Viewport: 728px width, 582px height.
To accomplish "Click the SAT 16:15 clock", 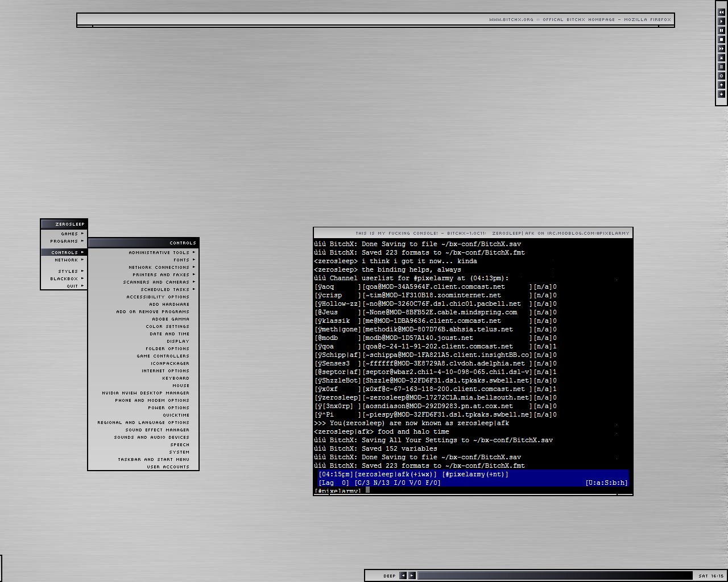I will (x=711, y=576).
